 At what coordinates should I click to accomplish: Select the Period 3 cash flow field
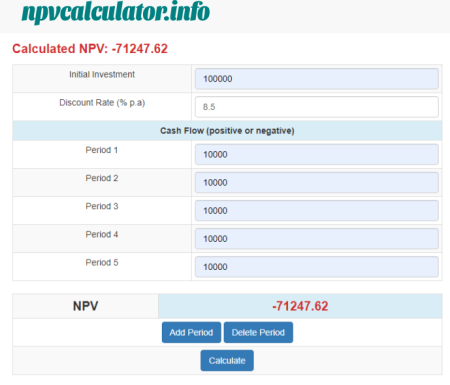317,210
